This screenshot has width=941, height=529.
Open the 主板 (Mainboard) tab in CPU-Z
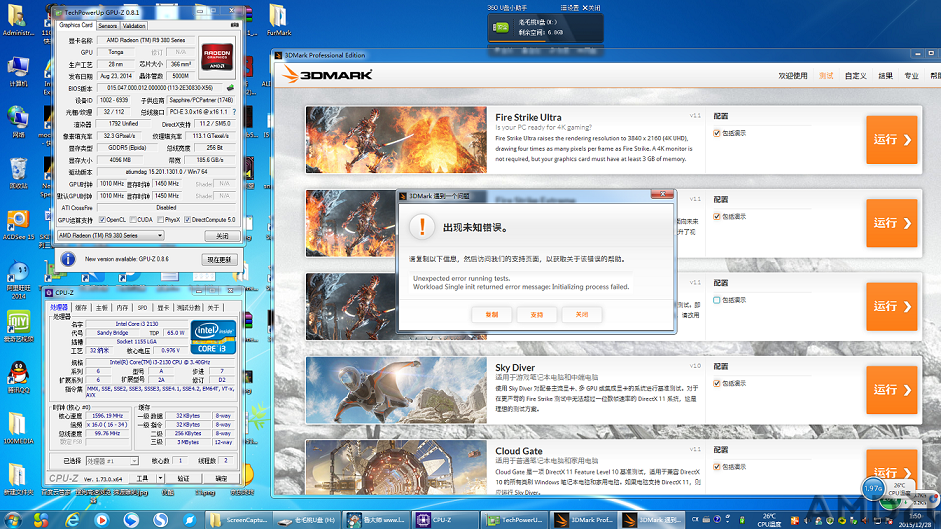click(x=101, y=307)
